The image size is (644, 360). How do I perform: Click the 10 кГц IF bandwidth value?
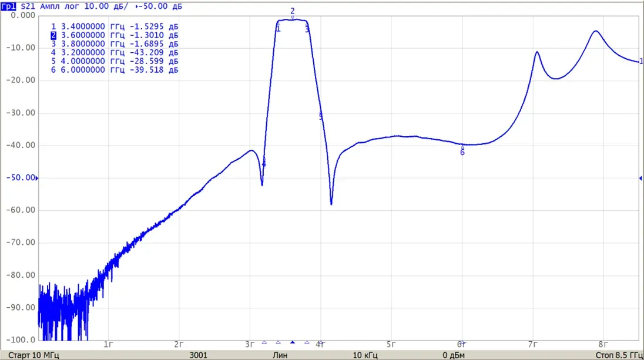365,355
